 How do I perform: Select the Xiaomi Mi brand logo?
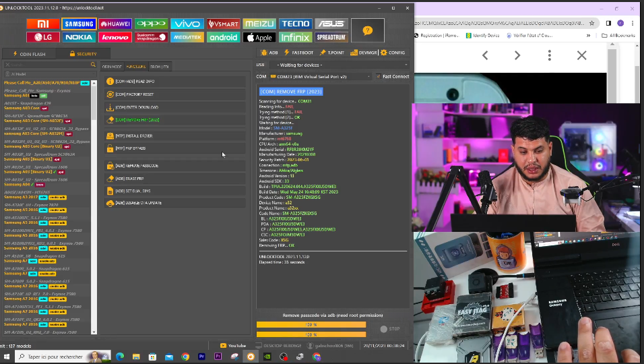click(x=43, y=24)
